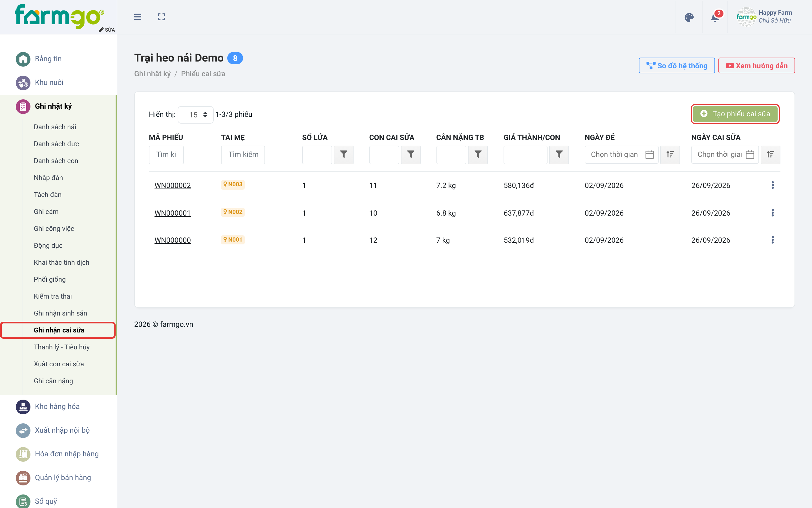Click the N003 sow tag
812x508 pixels.
[x=233, y=185]
